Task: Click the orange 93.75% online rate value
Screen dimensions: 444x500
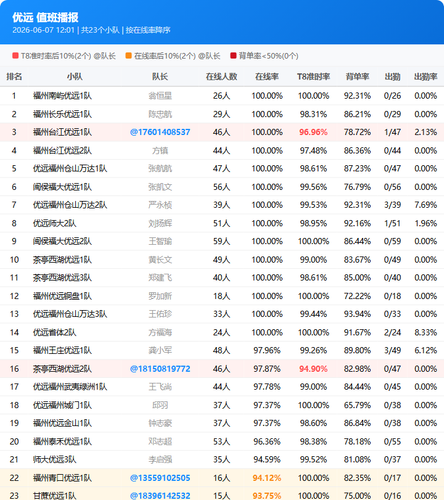Action: tap(267, 496)
